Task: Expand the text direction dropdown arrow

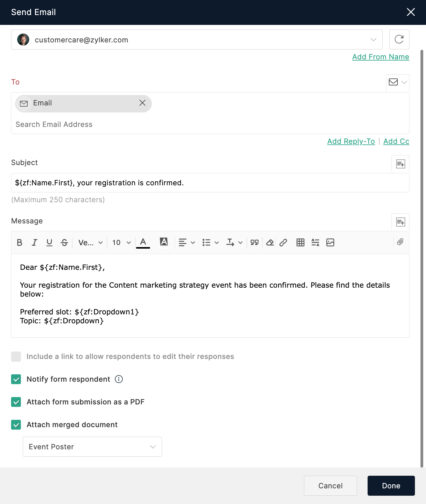Action: [241, 243]
